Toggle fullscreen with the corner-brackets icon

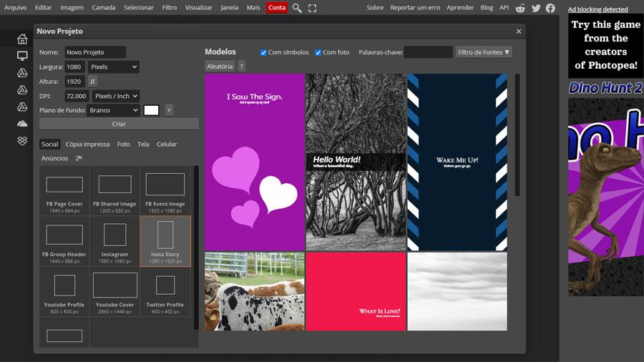[312, 8]
